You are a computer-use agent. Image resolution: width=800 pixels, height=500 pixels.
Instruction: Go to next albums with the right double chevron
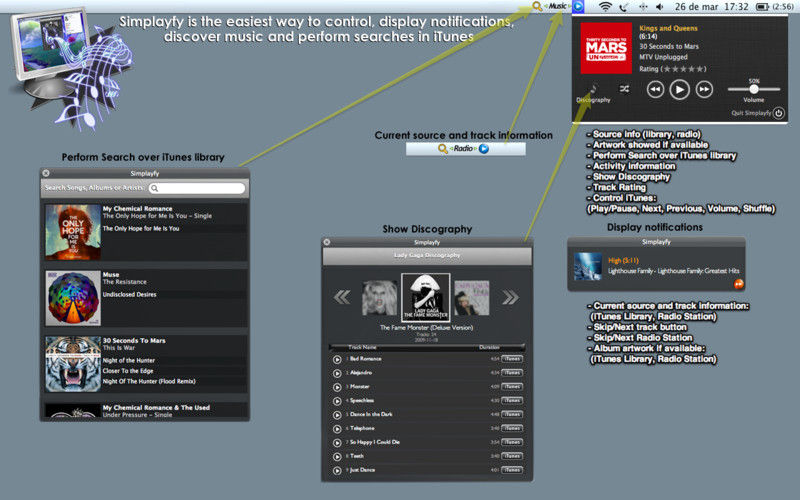coord(510,297)
